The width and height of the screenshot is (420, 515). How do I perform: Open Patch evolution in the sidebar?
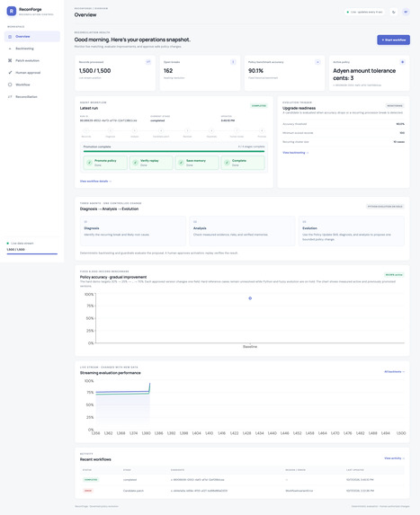[x=32, y=61]
